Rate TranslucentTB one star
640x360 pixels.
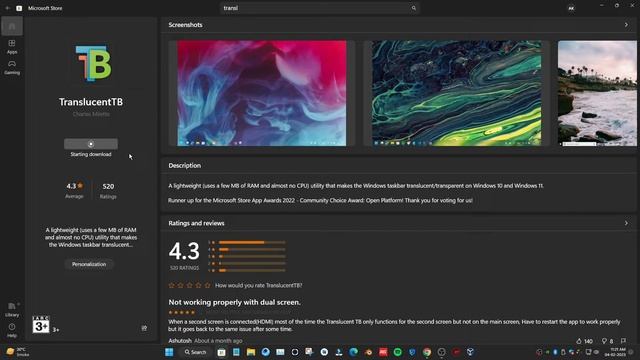click(x=171, y=285)
